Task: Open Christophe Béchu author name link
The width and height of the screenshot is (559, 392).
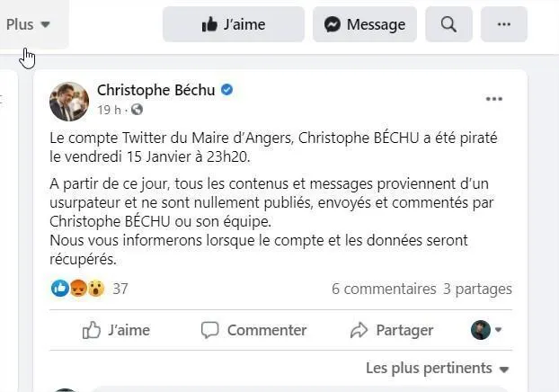Action: [x=156, y=90]
